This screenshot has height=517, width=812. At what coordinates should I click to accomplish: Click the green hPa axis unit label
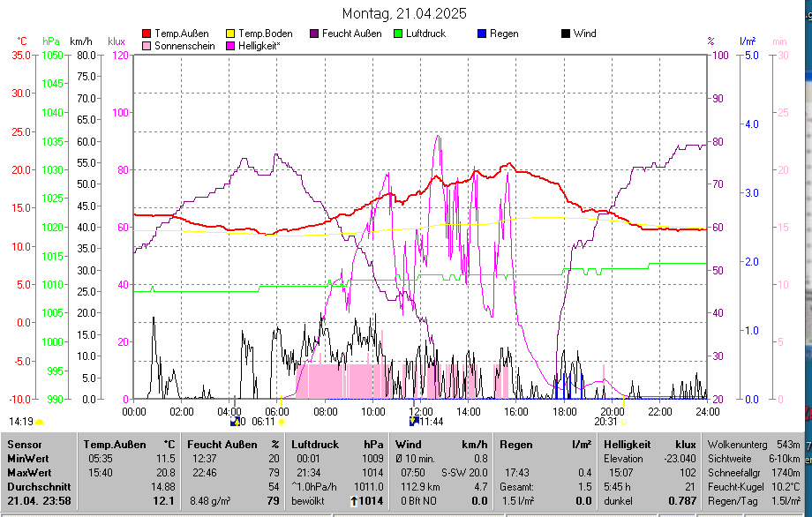pos(51,41)
